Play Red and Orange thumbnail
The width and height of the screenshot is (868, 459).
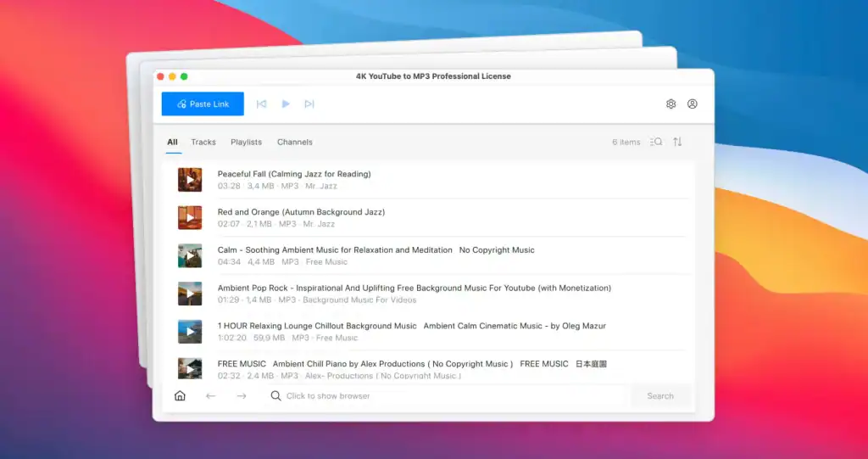click(190, 218)
